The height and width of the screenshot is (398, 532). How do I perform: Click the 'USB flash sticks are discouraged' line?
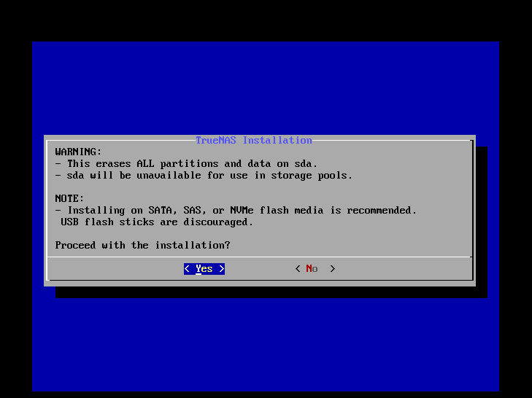coord(157,222)
